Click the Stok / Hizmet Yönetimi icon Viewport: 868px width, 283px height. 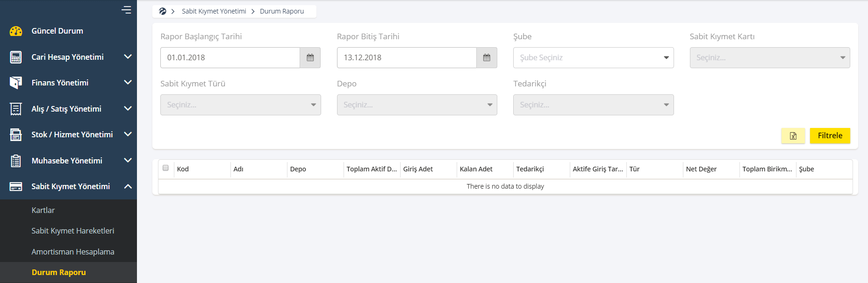(x=16, y=134)
